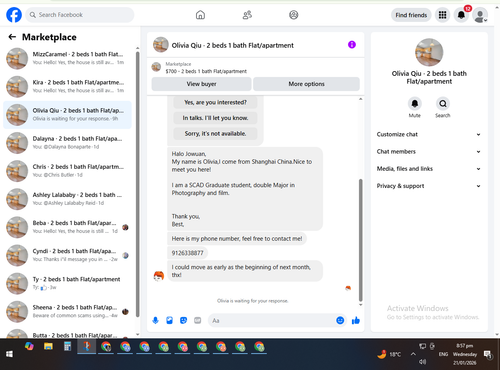
Task: Open Windows notification center icon
Action: coord(488,355)
